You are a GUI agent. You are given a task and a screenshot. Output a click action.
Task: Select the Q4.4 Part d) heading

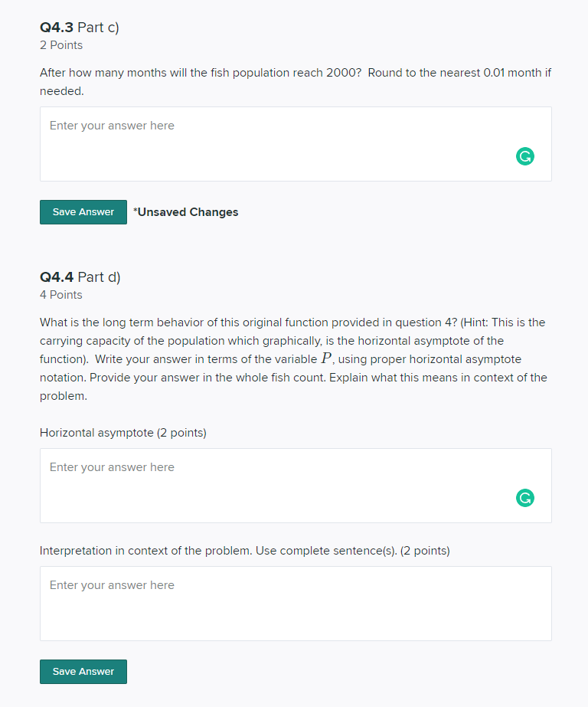coord(80,277)
